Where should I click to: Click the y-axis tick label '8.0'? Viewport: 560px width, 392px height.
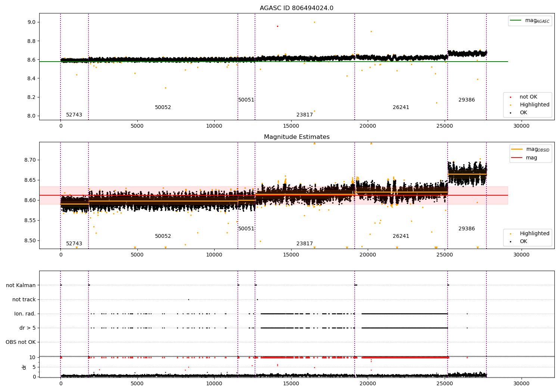(31, 116)
